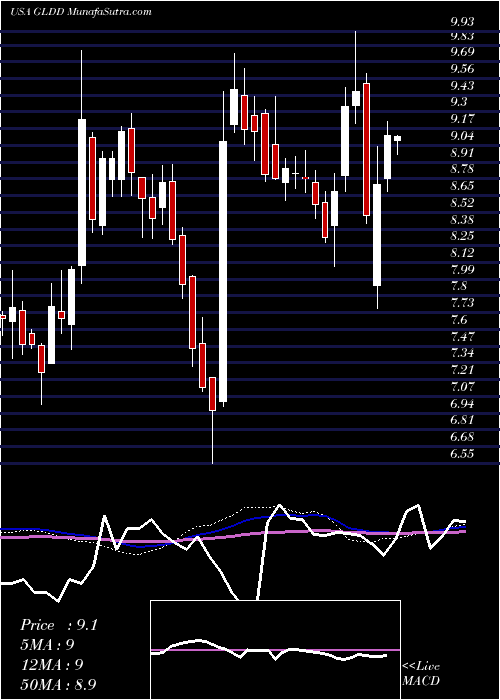Click the 6.55 price axis label
Image resolution: width=500 pixels, height=700 pixels.
(x=462, y=453)
